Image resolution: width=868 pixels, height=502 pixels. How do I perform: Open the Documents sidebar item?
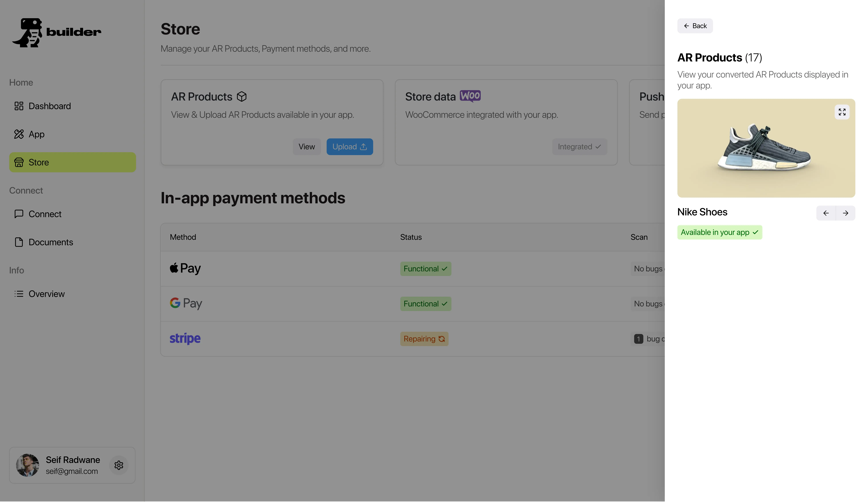click(x=51, y=242)
